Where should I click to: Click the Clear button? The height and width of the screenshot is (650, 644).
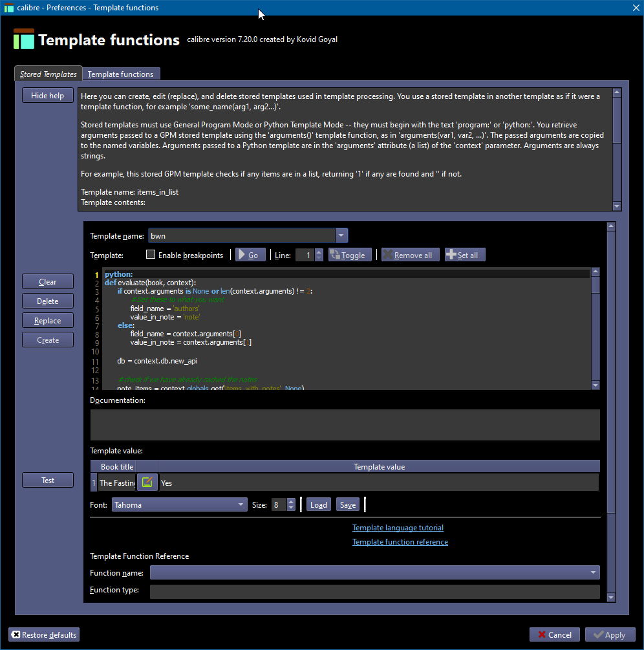(x=48, y=281)
